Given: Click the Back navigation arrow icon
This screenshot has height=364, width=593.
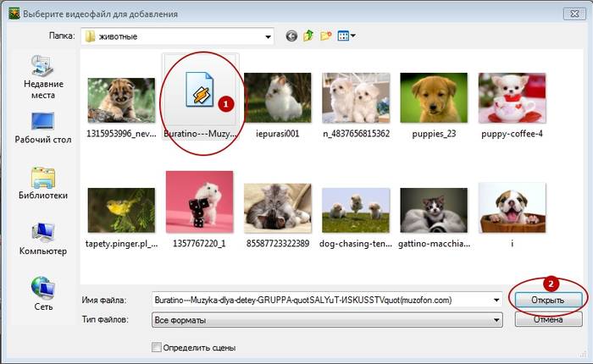Looking at the screenshot, I should [x=291, y=36].
